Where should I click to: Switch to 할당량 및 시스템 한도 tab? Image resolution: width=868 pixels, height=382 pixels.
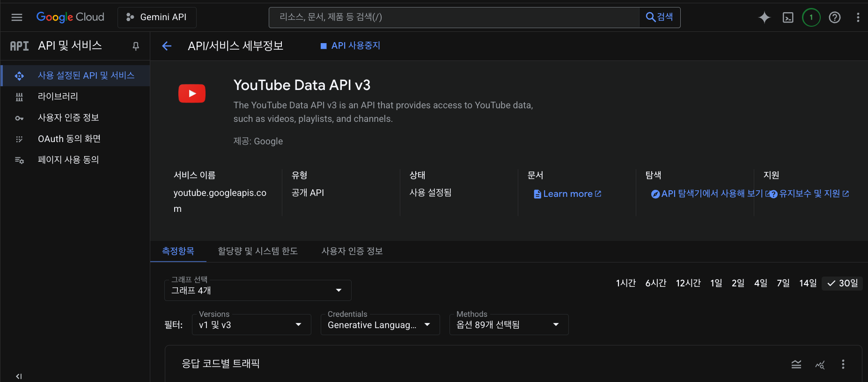pyautogui.click(x=257, y=251)
